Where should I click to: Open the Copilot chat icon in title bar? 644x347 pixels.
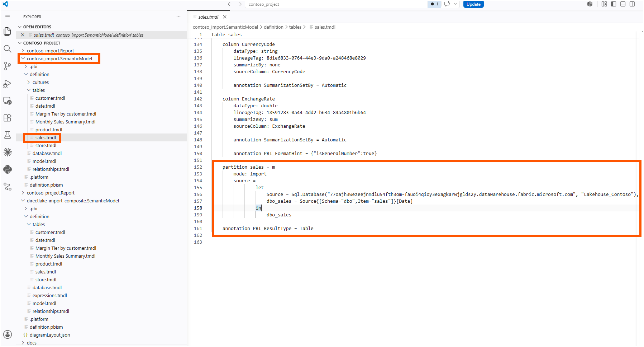pos(447,4)
